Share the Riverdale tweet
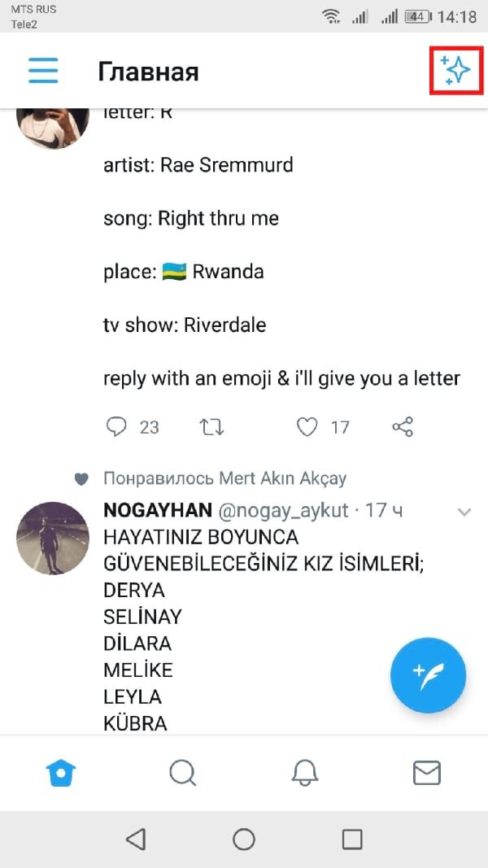This screenshot has width=488, height=868. pos(403,426)
